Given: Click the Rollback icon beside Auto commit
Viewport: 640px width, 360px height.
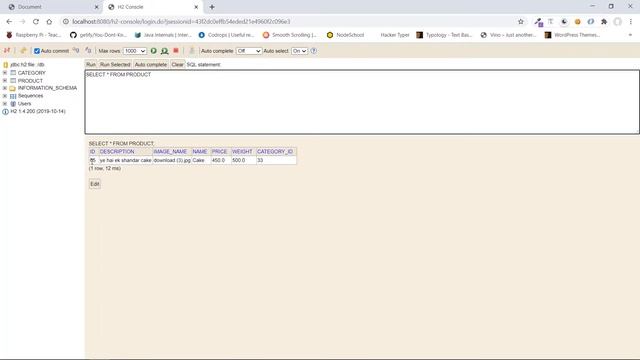Looking at the screenshot, I should point(76,51).
